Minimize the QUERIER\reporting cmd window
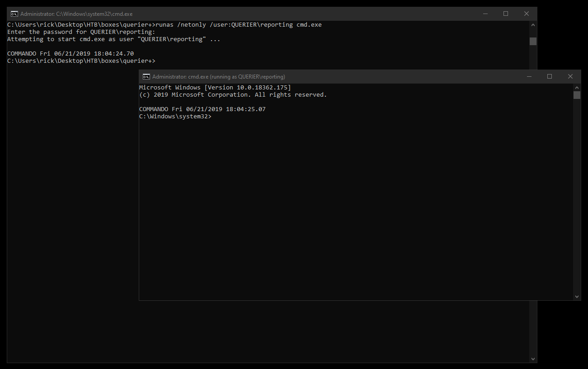Image resolution: width=588 pixels, height=369 pixels. pos(529,77)
